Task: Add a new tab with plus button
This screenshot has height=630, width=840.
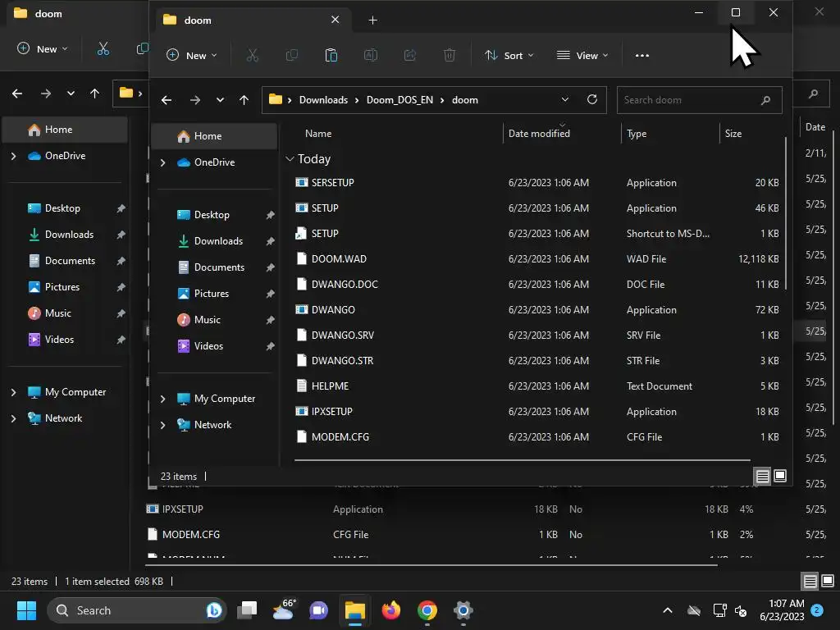Action: tap(373, 21)
